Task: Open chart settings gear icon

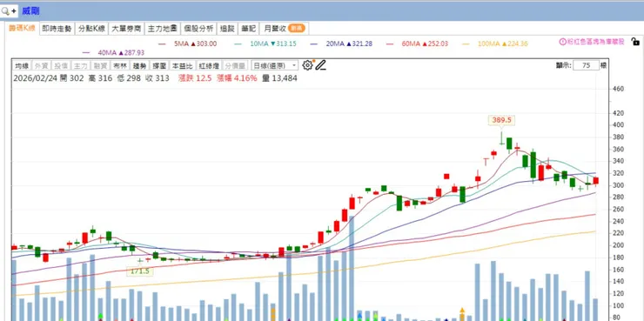Action: pos(307,65)
